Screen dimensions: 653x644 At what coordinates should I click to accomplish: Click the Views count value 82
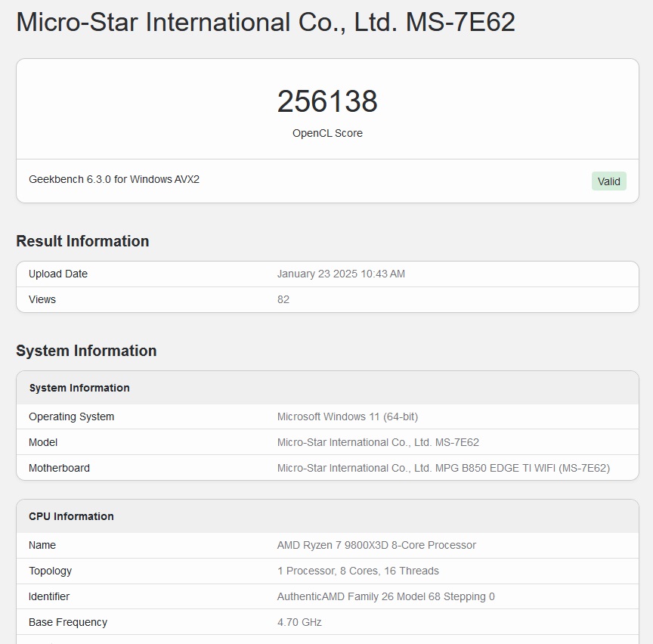tap(283, 299)
